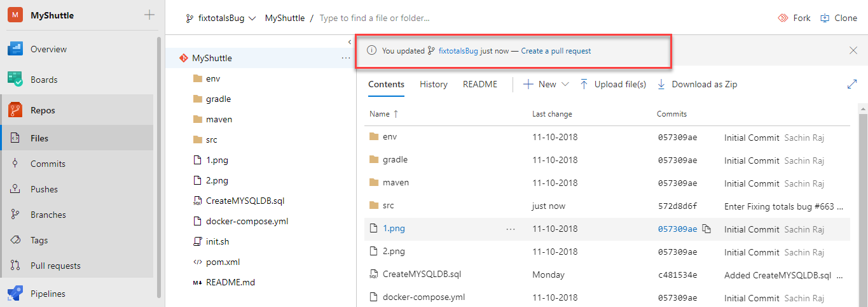This screenshot has width=868, height=307.
Task: Select Files under Repos
Action: 39,138
